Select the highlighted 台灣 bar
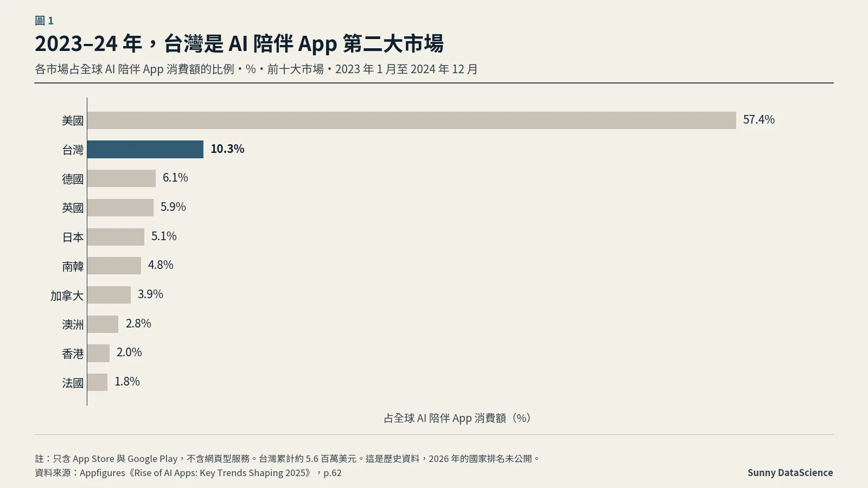Image resolution: width=868 pixels, height=488 pixels. [x=145, y=149]
